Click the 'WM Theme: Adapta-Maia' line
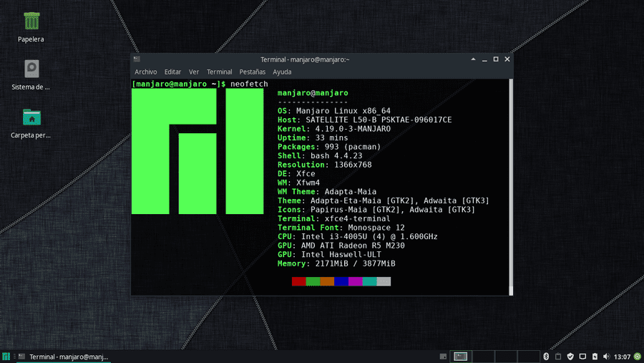This screenshot has width=644, height=363. [327, 192]
